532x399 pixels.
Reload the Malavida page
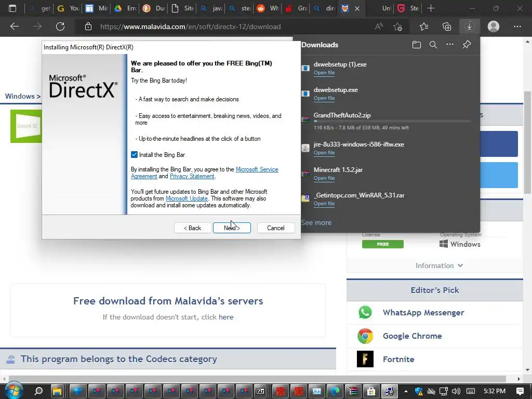click(x=60, y=26)
